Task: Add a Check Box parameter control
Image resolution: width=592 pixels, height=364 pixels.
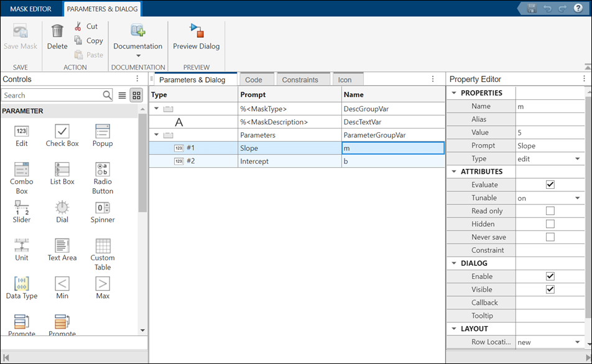Action: click(62, 136)
